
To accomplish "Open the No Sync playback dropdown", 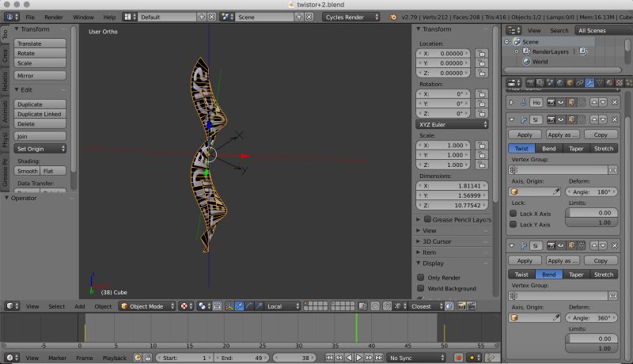I will point(416,358).
